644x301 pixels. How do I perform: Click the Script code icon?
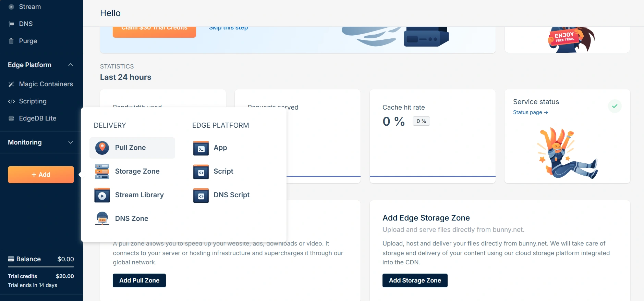coord(201,172)
